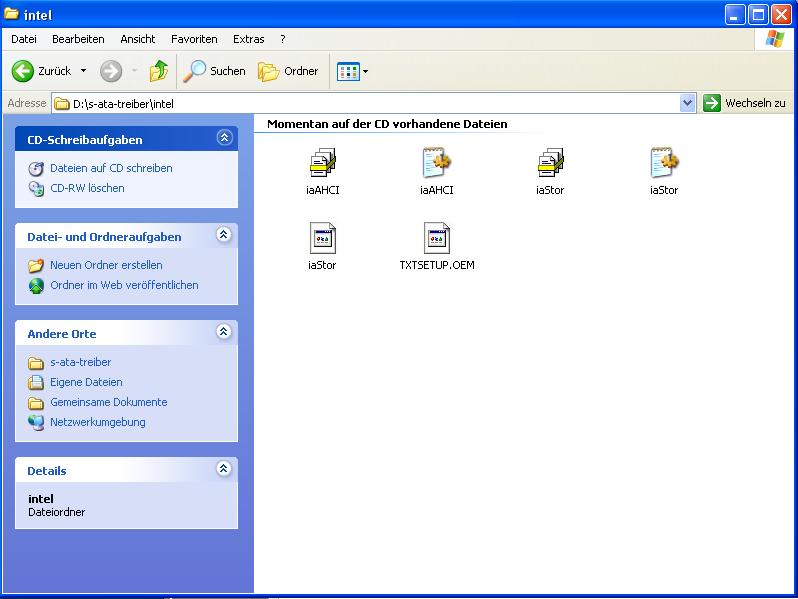Expand the address bar dropdown
Image resolution: width=798 pixels, height=599 pixels.
point(688,103)
